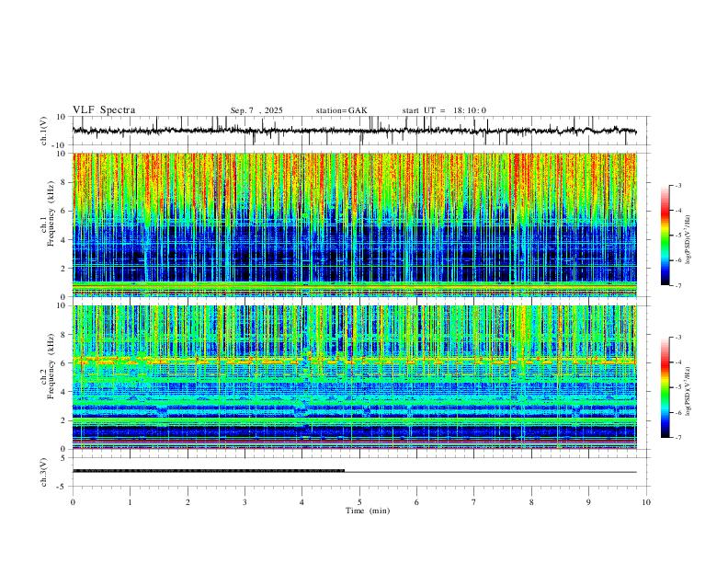
Task: Click the ch.1 voltage waveform trace
Action: tap(354, 131)
